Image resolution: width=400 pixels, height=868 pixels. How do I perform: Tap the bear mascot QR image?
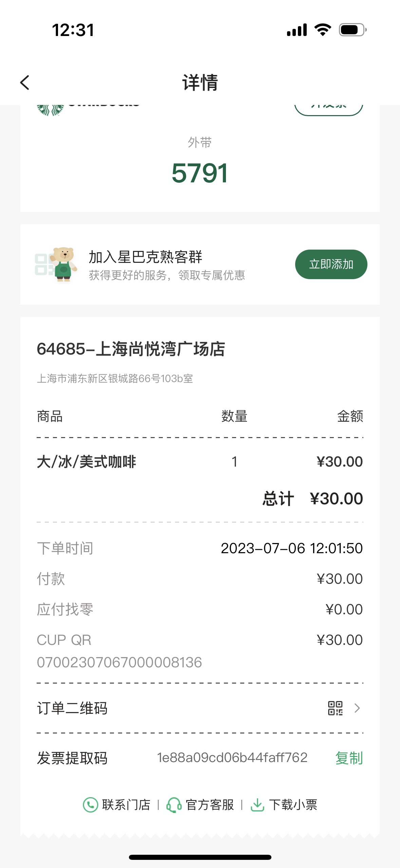pyautogui.click(x=56, y=264)
